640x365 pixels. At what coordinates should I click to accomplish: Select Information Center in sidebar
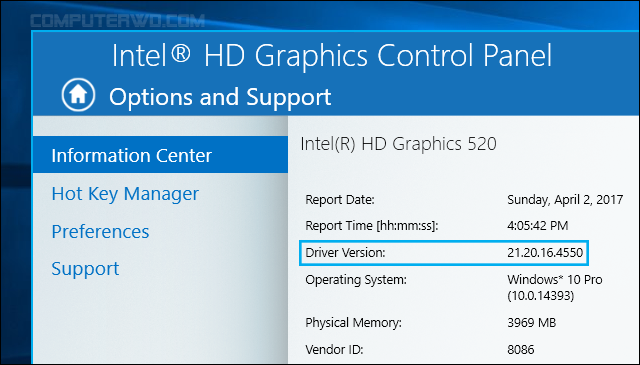160,155
